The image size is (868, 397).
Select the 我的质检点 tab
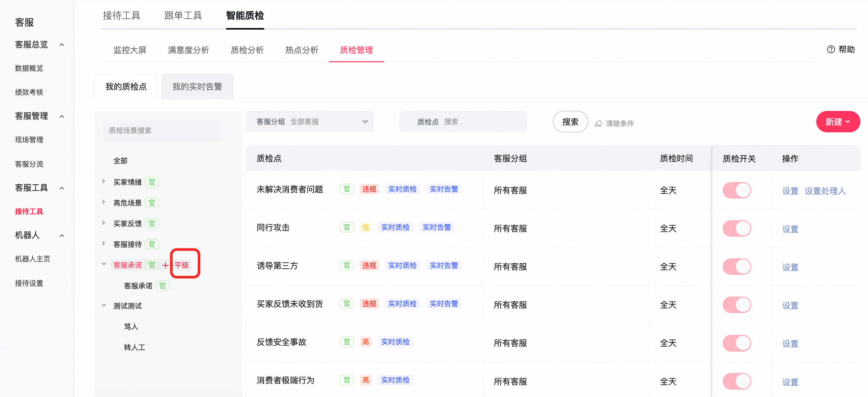[x=126, y=87]
